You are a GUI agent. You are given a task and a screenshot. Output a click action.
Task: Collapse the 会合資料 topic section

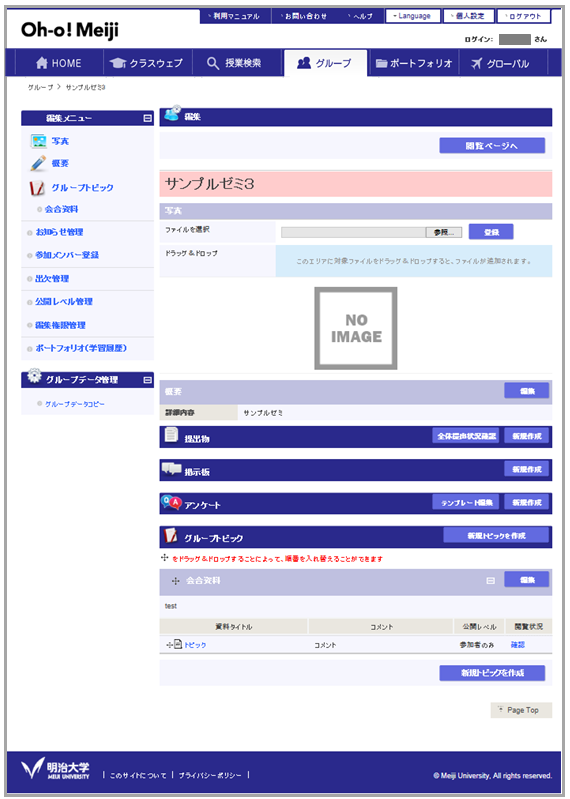(x=491, y=580)
